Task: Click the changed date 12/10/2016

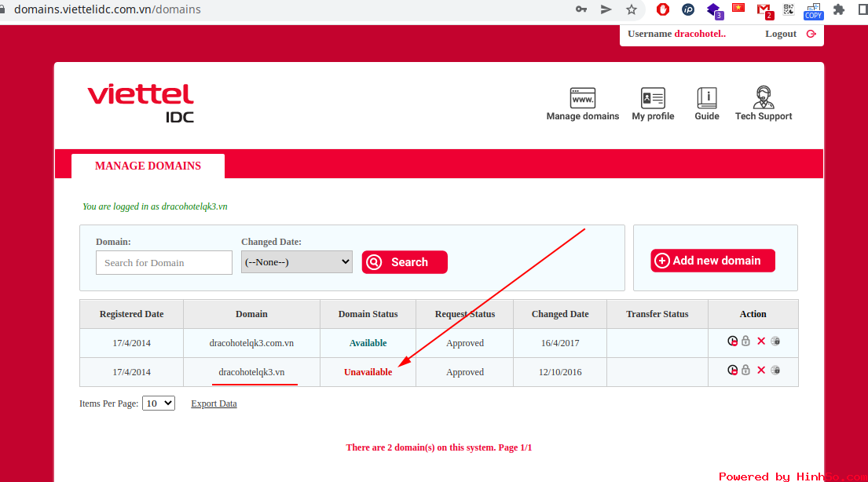Action: [560, 372]
